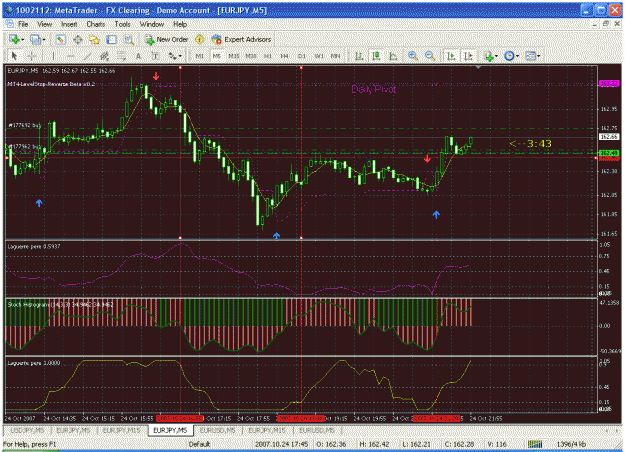Screen dimensions: 625x452
Task: Zoom in on the chart
Action: (413, 56)
